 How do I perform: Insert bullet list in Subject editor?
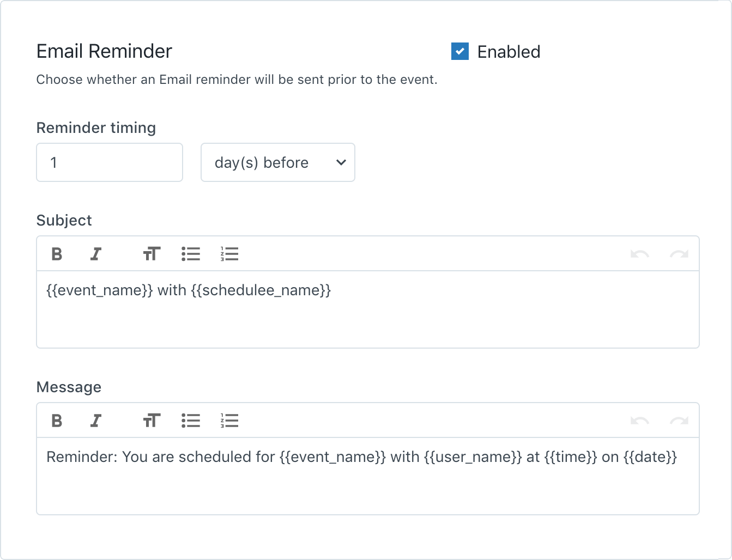click(x=191, y=254)
